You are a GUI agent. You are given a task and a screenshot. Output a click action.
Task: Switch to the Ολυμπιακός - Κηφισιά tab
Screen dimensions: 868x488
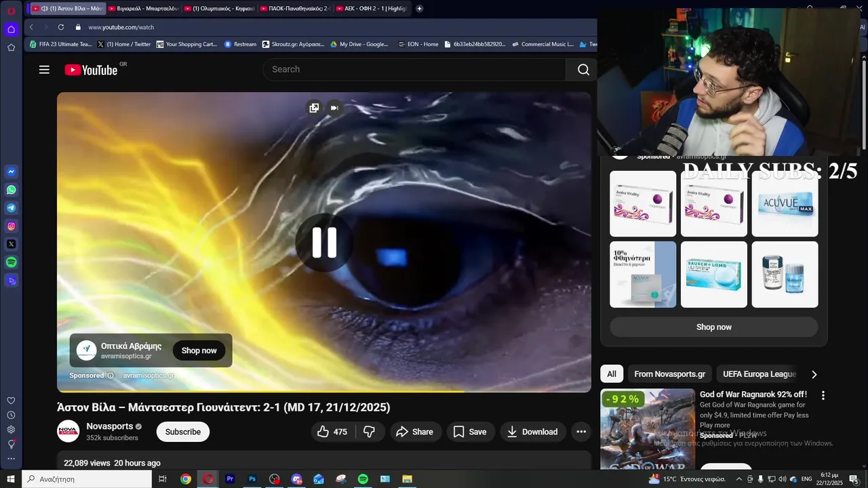click(x=220, y=8)
